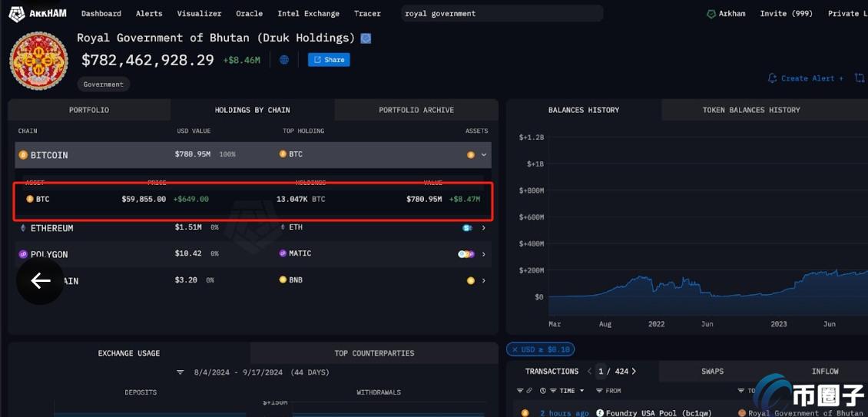Screen dimensions: 868x417
Task: Click the Government tag chip
Action: tap(104, 84)
